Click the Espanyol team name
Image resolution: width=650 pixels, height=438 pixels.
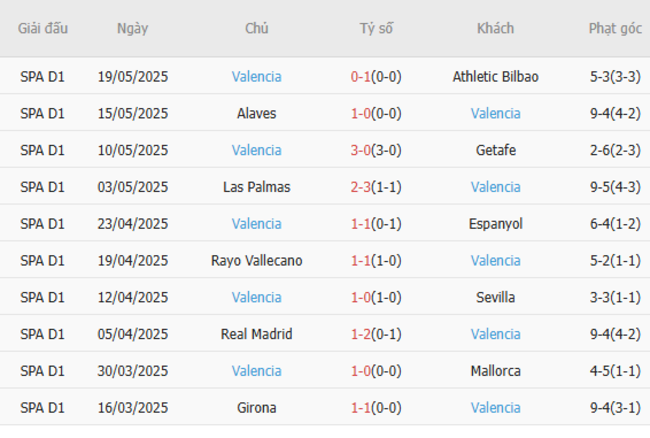[x=495, y=224]
